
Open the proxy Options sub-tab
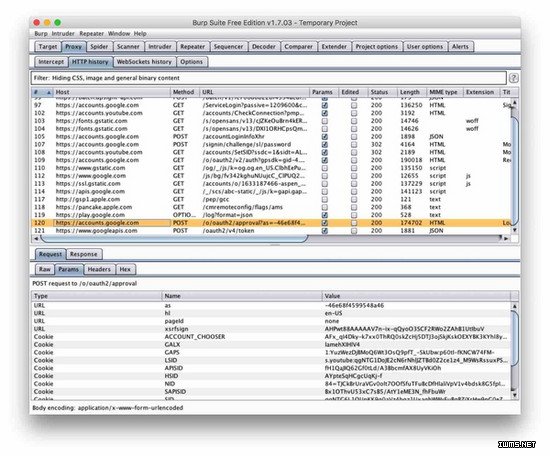tap(192, 62)
